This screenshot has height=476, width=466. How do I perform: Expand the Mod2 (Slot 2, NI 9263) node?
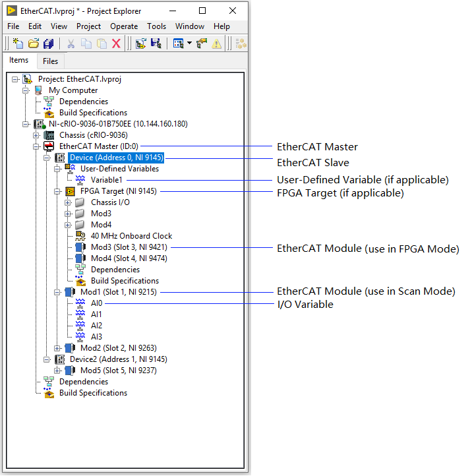tap(58, 348)
